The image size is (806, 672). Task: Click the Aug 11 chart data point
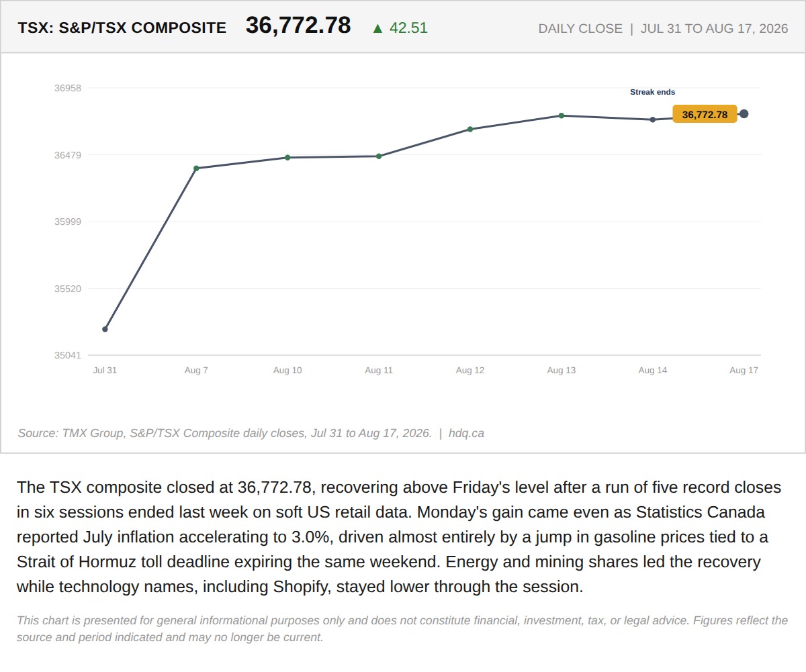point(379,156)
